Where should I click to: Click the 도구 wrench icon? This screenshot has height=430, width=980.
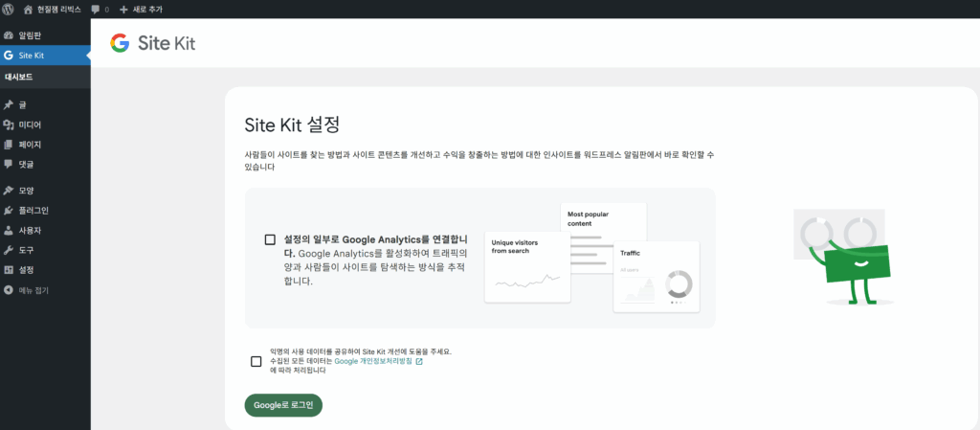[x=9, y=250]
